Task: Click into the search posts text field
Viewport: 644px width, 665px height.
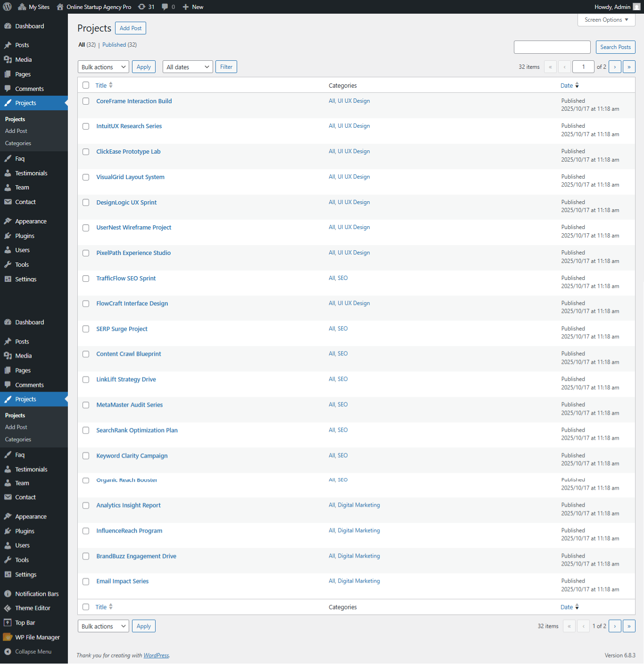Action: coord(552,47)
